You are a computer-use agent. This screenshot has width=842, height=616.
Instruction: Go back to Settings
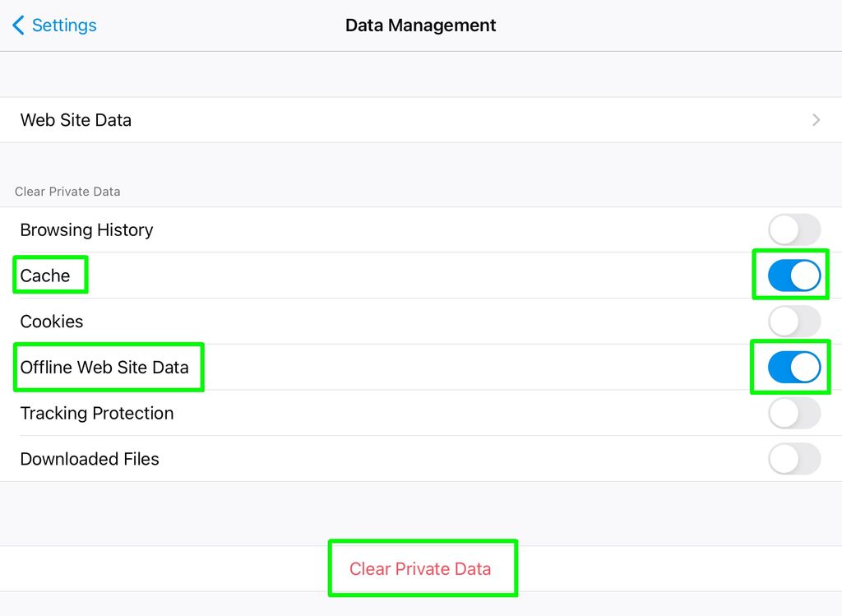pos(53,25)
